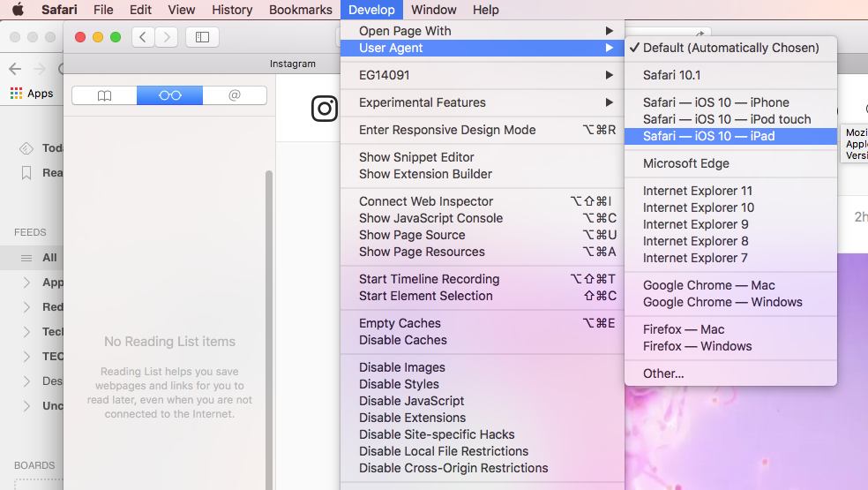Expand the 'TEC' feed folder chevron
Screen dimensions: 868x490
[26, 357]
